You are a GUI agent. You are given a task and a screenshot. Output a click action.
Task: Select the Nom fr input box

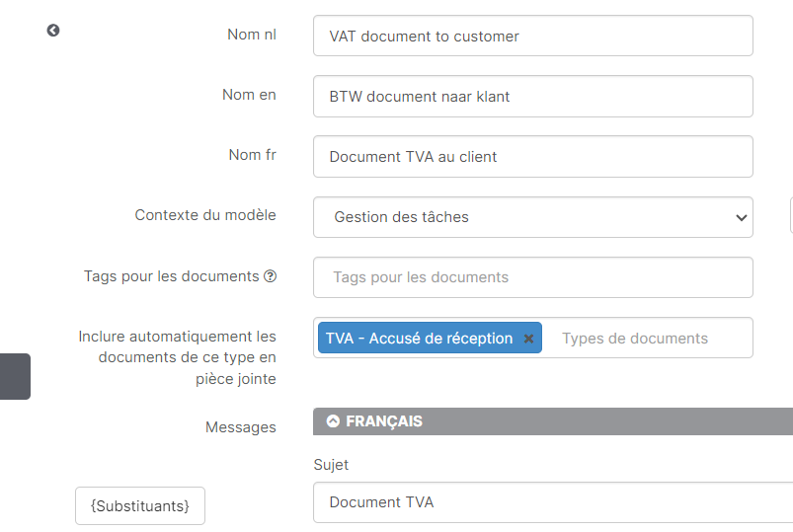533,157
